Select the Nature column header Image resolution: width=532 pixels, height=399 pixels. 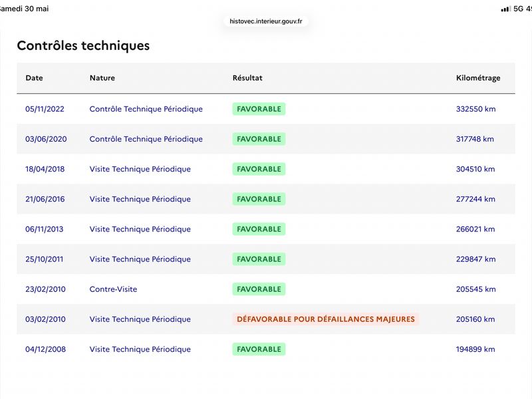[x=102, y=78]
